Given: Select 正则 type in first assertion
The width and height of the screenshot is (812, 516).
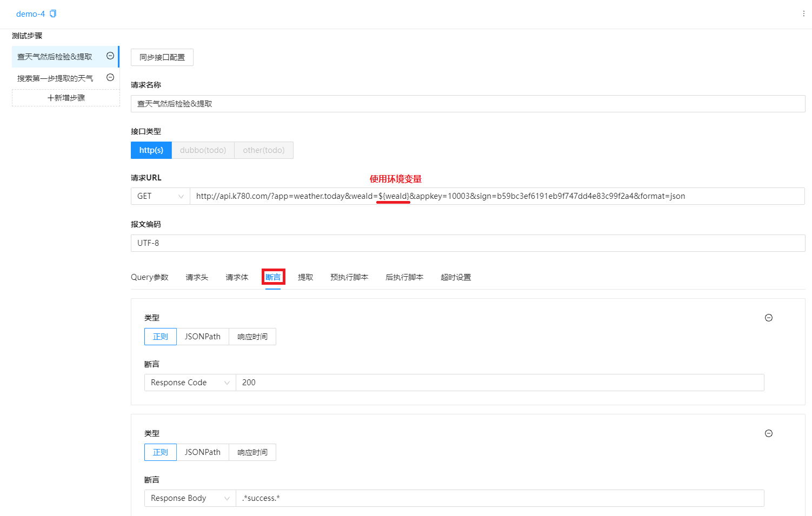Looking at the screenshot, I should tap(160, 337).
